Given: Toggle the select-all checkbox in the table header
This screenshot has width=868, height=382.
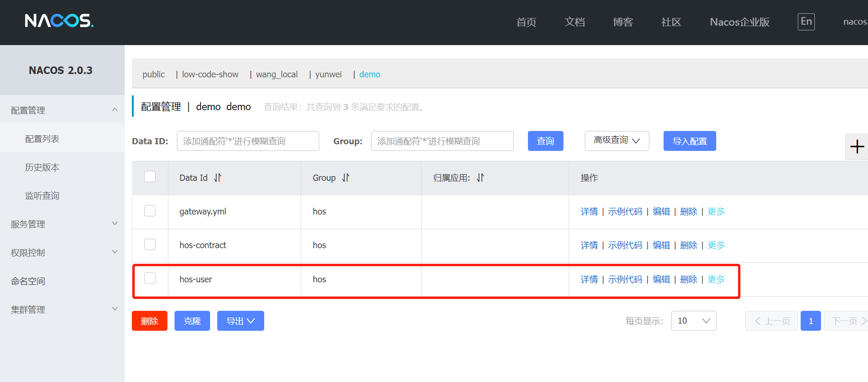Looking at the screenshot, I should (x=150, y=177).
